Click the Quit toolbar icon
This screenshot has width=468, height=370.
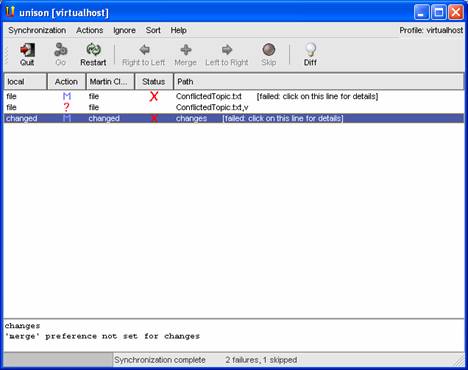(x=27, y=50)
